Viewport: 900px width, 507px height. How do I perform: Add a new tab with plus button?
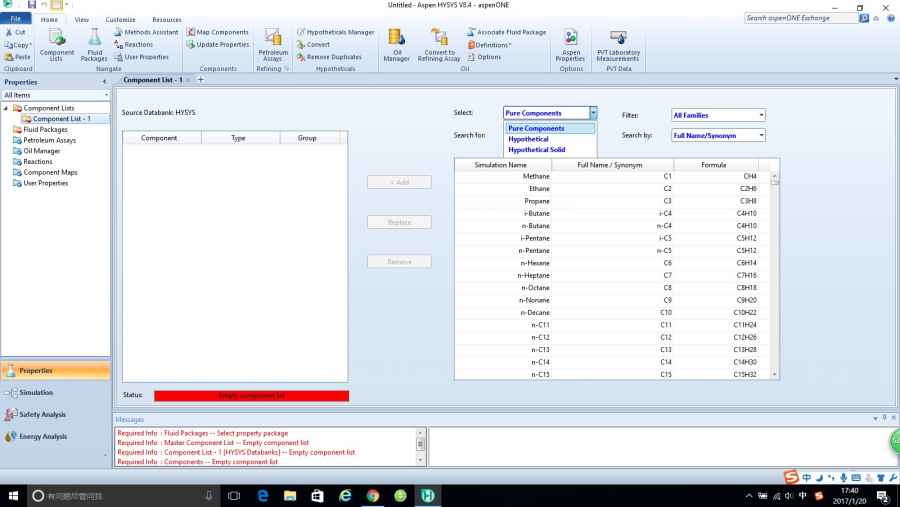click(201, 80)
